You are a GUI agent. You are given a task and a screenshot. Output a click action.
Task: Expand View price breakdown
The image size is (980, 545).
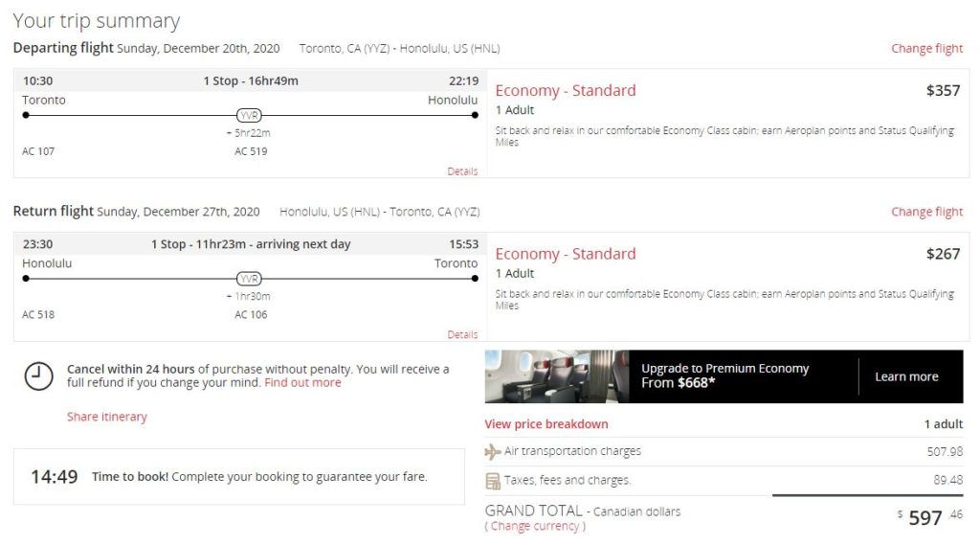[546, 424]
